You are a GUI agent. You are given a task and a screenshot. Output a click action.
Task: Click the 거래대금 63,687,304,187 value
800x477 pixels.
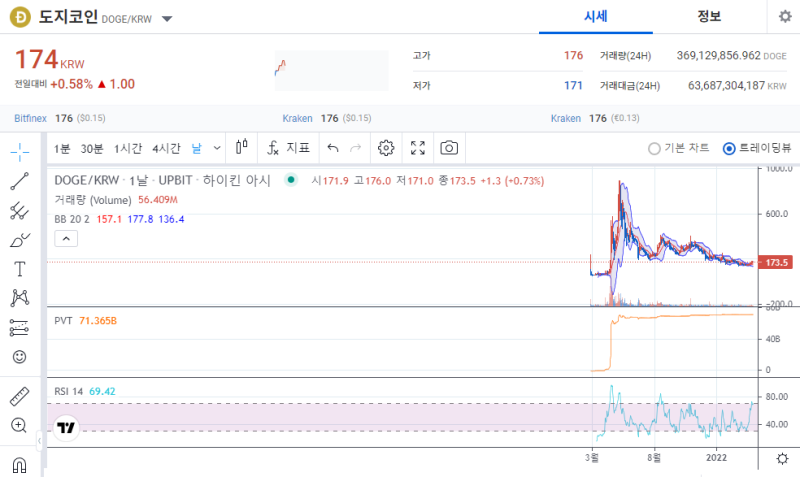[727, 85]
